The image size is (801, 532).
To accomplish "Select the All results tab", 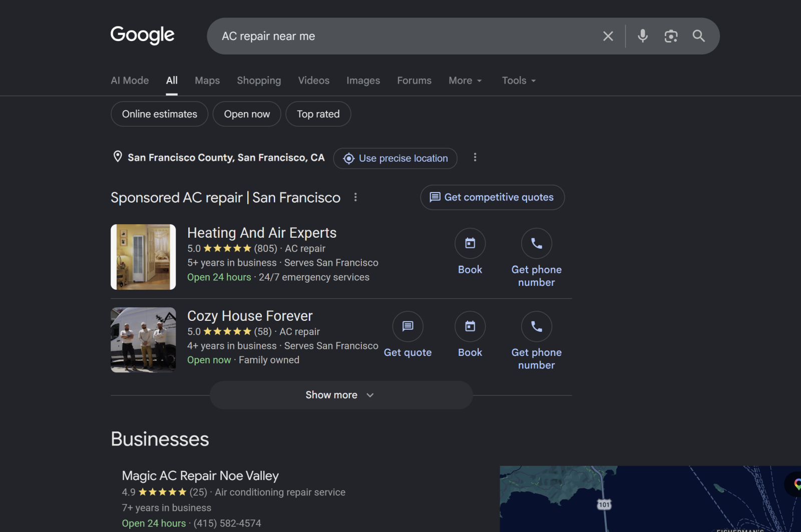I will click(x=172, y=81).
